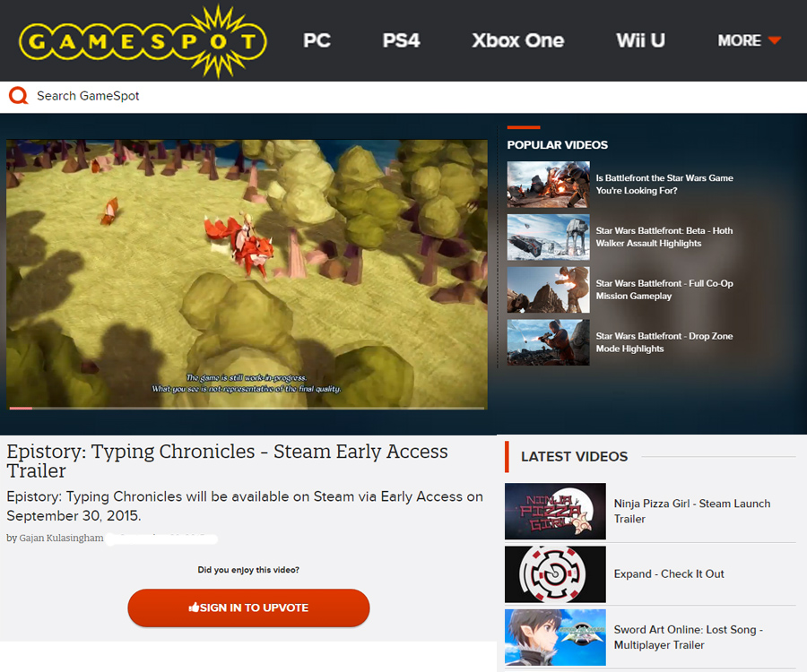This screenshot has height=672, width=807.
Task: Open Drop Zone Mode Highlights link
Action: pos(664,342)
